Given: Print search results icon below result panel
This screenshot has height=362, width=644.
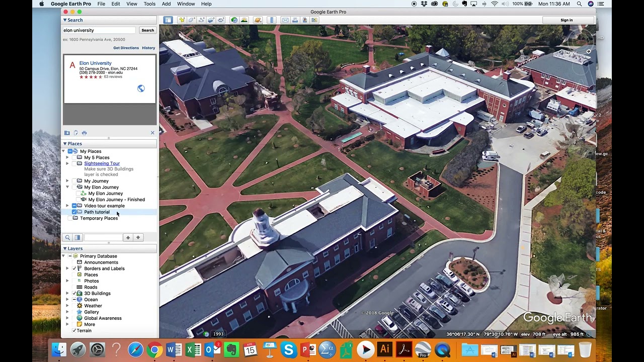Looking at the screenshot, I should point(84,133).
